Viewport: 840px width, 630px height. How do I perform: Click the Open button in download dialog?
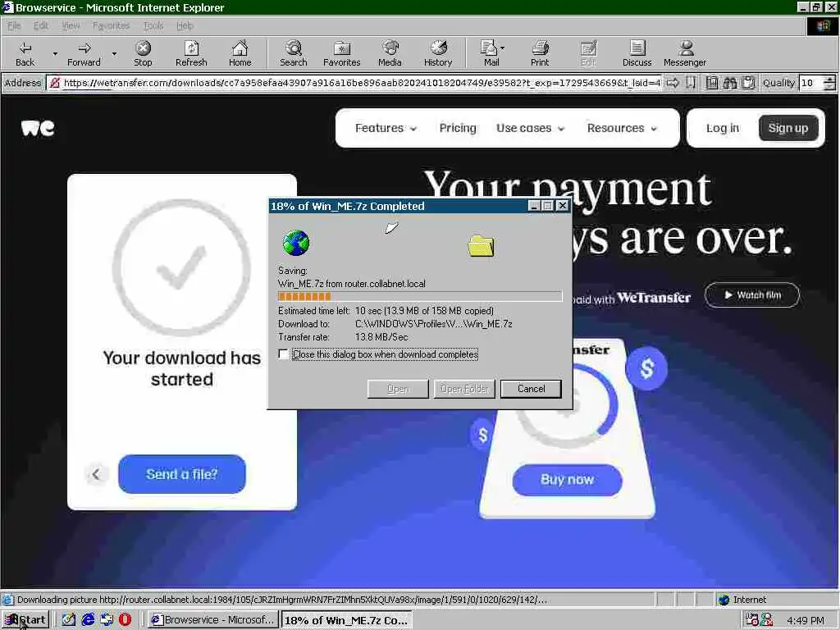[398, 389]
